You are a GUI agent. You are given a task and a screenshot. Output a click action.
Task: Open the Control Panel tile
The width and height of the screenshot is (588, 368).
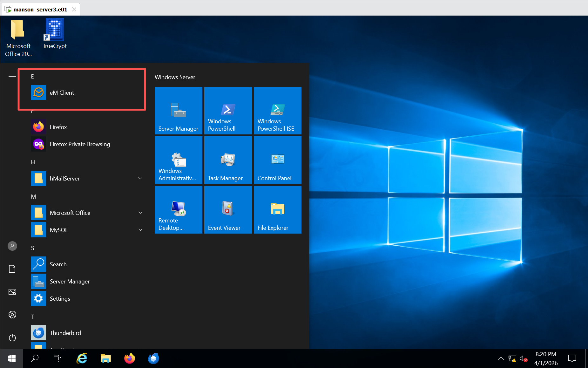click(278, 160)
